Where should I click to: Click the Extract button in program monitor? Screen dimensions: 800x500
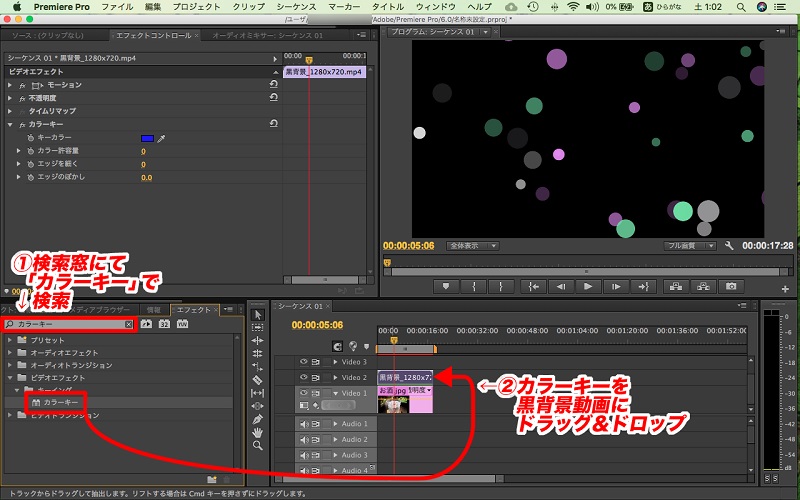pyautogui.click(x=704, y=287)
